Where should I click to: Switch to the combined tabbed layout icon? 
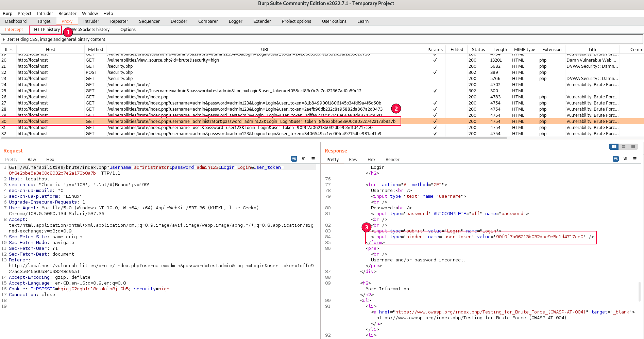[x=633, y=147]
